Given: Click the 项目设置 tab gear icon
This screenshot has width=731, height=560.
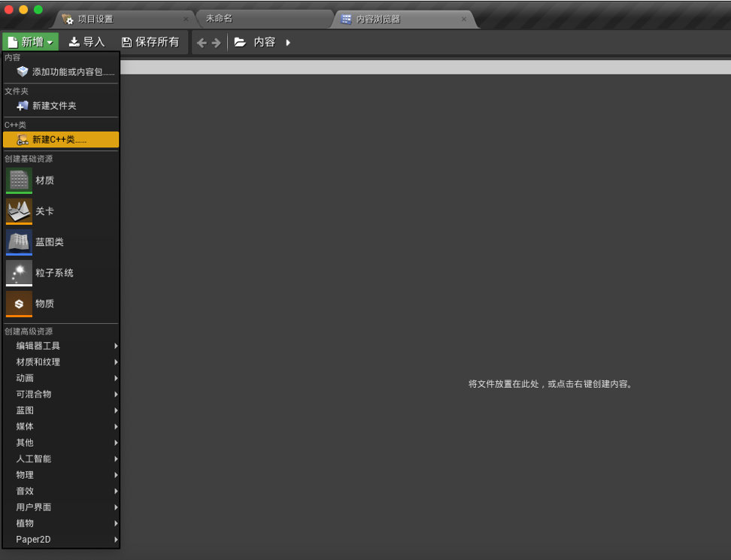Looking at the screenshot, I should coord(68,19).
